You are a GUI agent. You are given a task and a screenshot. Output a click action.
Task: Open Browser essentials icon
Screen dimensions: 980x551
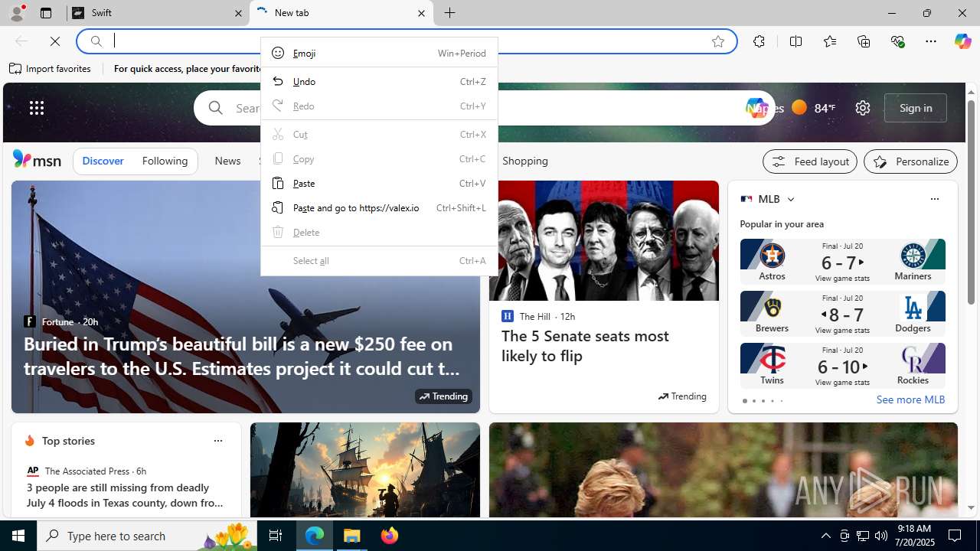(x=897, y=41)
